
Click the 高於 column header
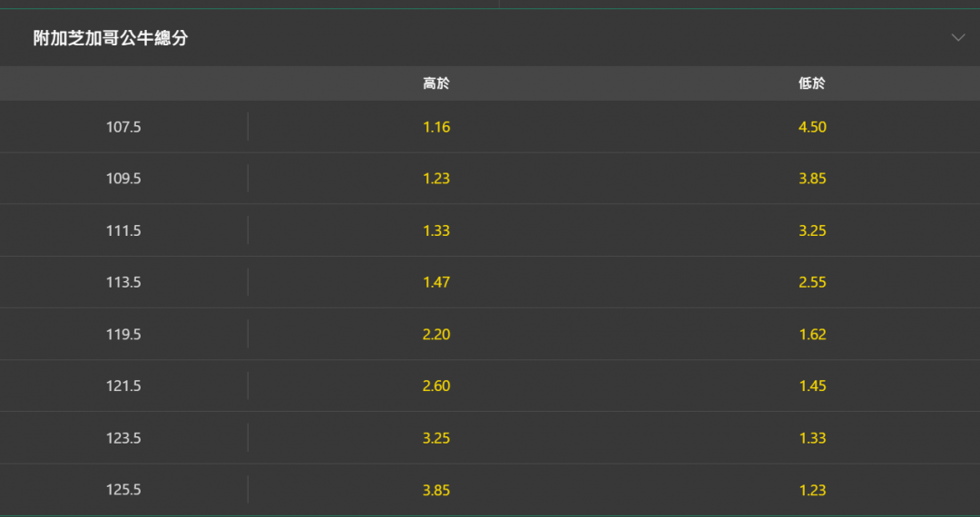436,83
